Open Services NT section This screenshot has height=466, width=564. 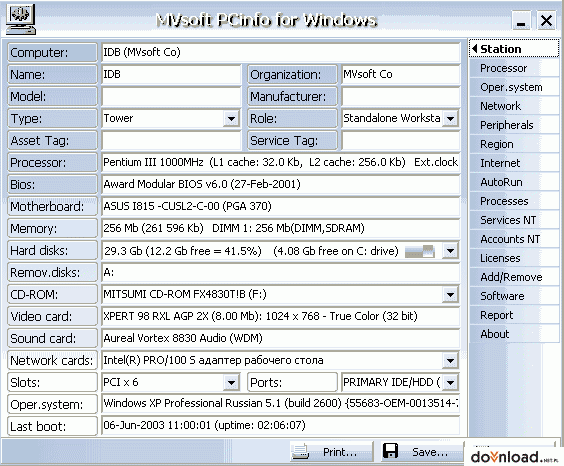point(514,220)
